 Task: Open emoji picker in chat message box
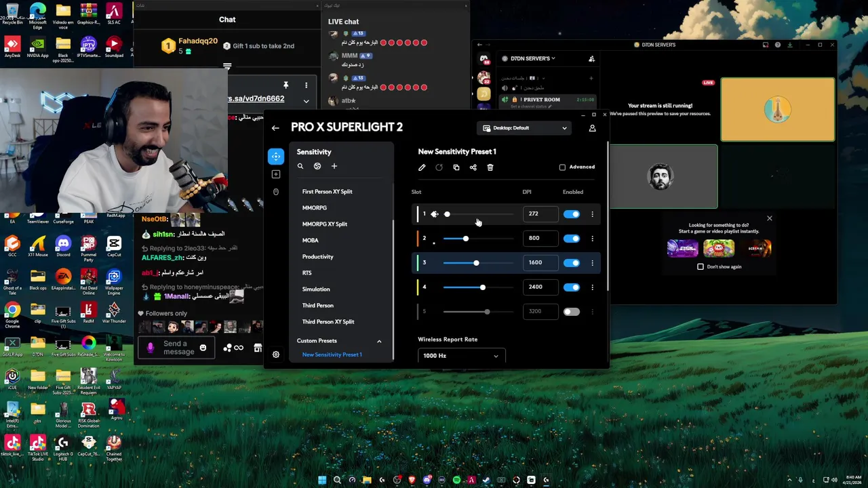(203, 348)
